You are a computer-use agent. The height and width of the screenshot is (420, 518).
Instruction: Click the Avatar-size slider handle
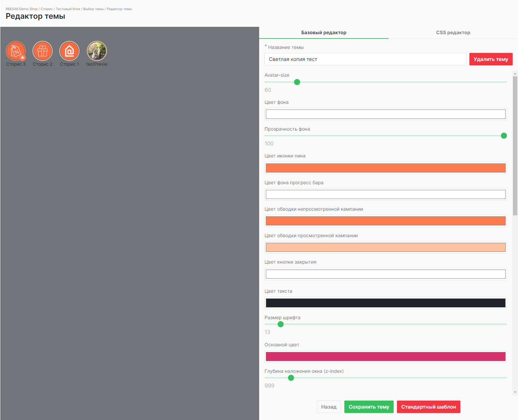tap(297, 82)
